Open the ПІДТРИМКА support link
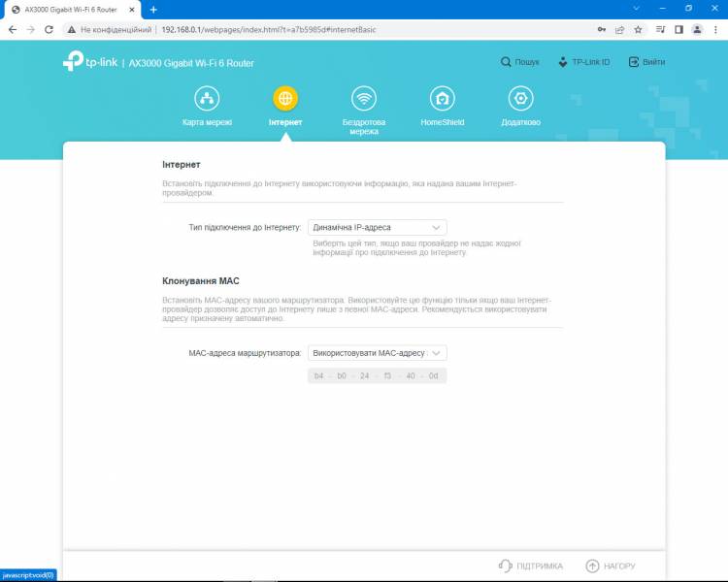The image size is (728, 582). coord(530,566)
